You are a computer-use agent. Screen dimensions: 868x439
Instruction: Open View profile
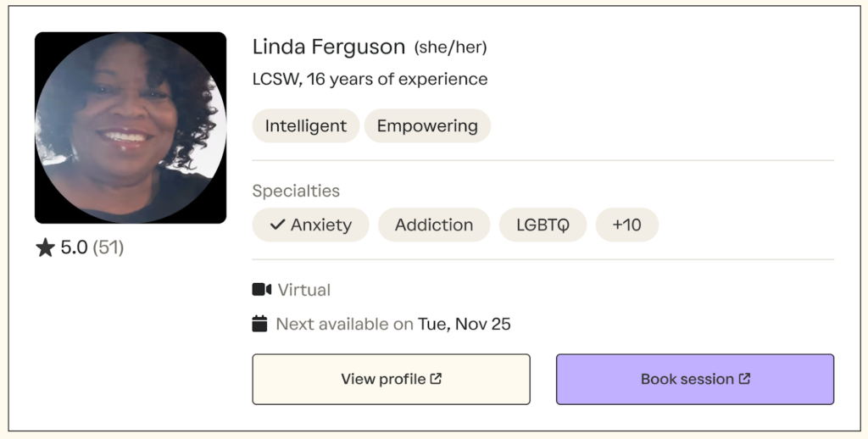pyautogui.click(x=391, y=379)
